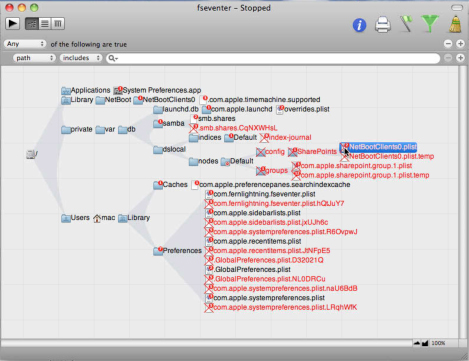The height and width of the screenshot is (361, 469).
Task: Select deleted smb.shares.CqNXWHsL file
Action: (233, 128)
